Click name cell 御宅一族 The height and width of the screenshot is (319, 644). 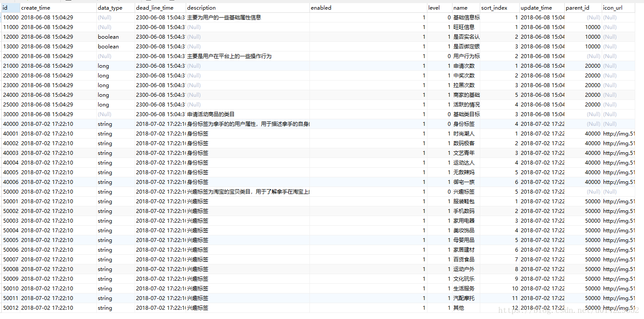pyautogui.click(x=466, y=182)
